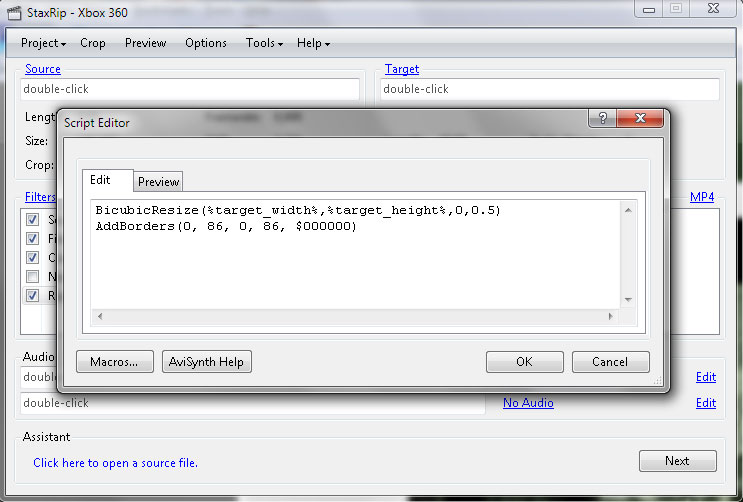The height and width of the screenshot is (502, 743).
Task: Click the BicubicResize script line
Action: [298, 210]
